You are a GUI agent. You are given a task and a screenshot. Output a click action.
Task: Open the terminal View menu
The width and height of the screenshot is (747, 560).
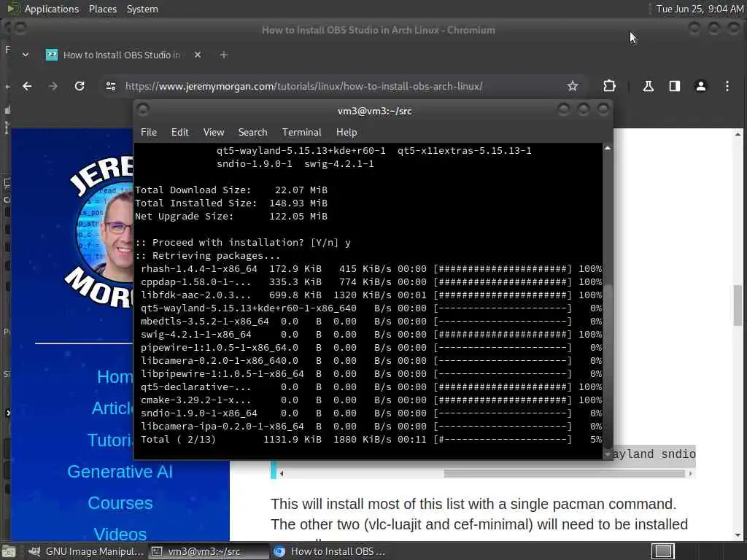click(x=214, y=133)
